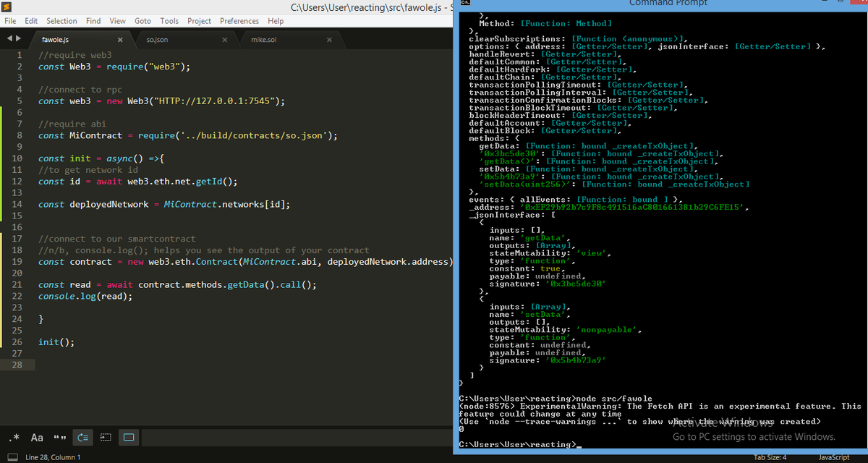Click line number 19 in the gutter
Viewport: 868px width, 463px height.
point(17,262)
